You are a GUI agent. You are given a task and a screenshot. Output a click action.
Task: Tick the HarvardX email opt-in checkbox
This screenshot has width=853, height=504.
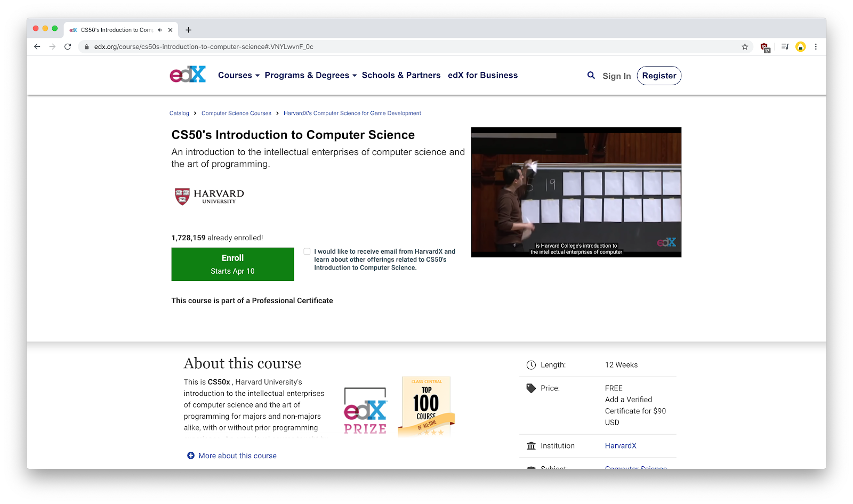(307, 251)
